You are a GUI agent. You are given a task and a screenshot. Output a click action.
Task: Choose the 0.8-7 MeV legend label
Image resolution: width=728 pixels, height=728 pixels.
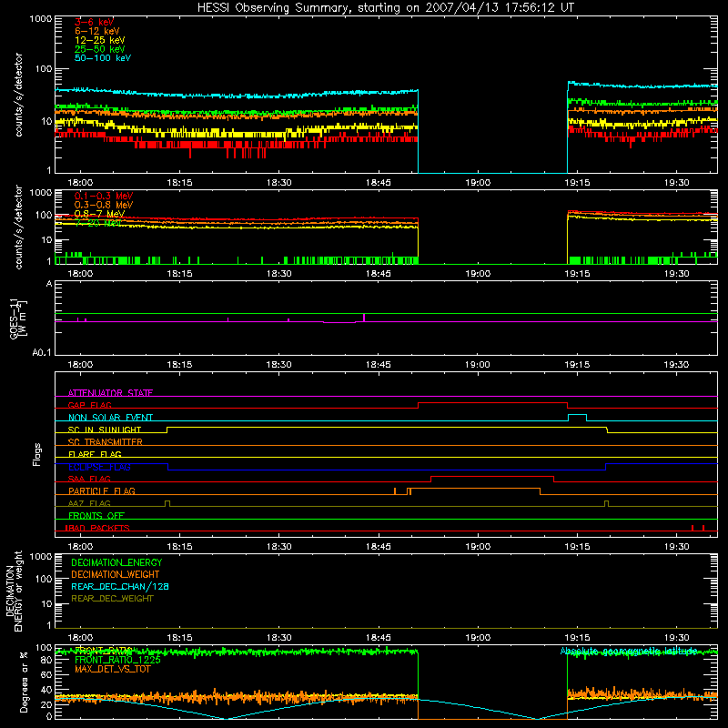pyautogui.click(x=99, y=214)
